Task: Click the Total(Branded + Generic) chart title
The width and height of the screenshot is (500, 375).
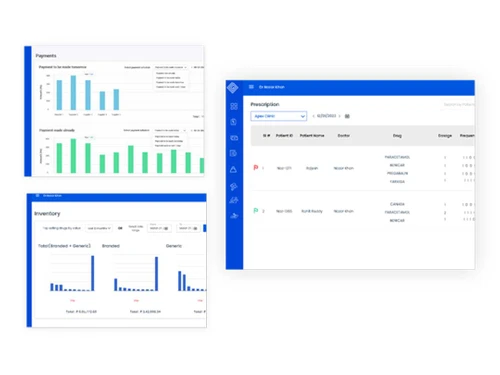Action: coord(64,246)
